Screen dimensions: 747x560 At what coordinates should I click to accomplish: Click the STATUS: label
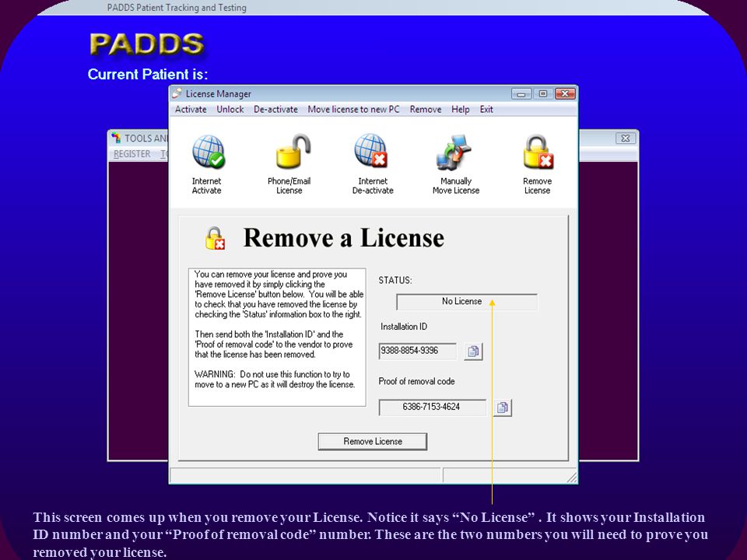pyautogui.click(x=395, y=281)
